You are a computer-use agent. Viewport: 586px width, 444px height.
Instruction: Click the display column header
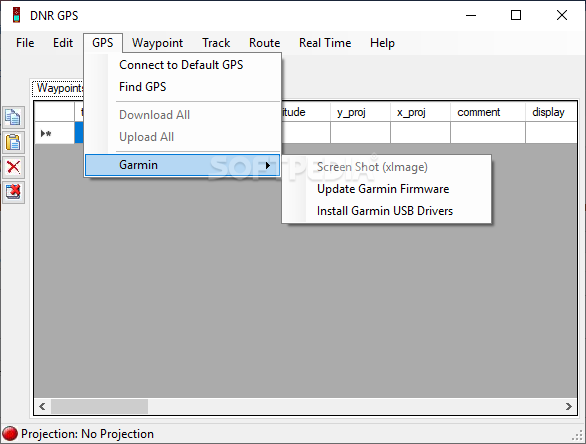tap(551, 112)
